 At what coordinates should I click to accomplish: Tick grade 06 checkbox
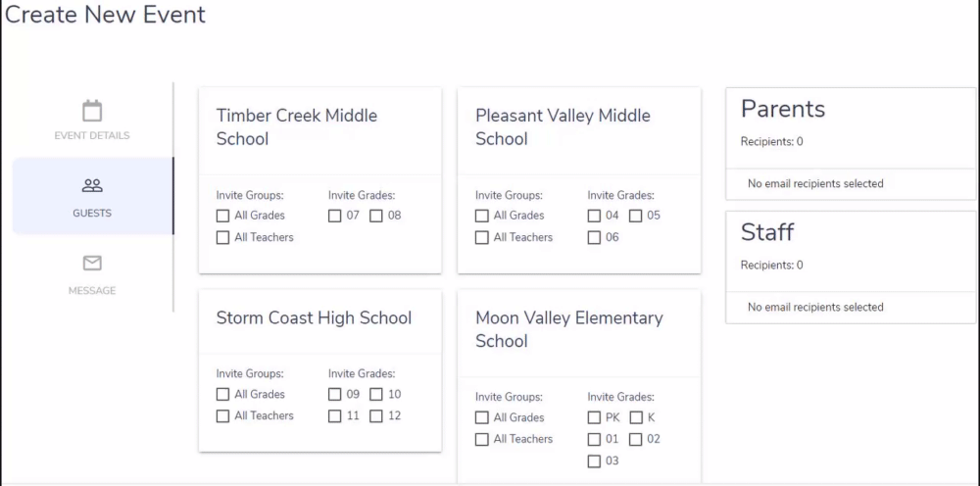click(594, 237)
